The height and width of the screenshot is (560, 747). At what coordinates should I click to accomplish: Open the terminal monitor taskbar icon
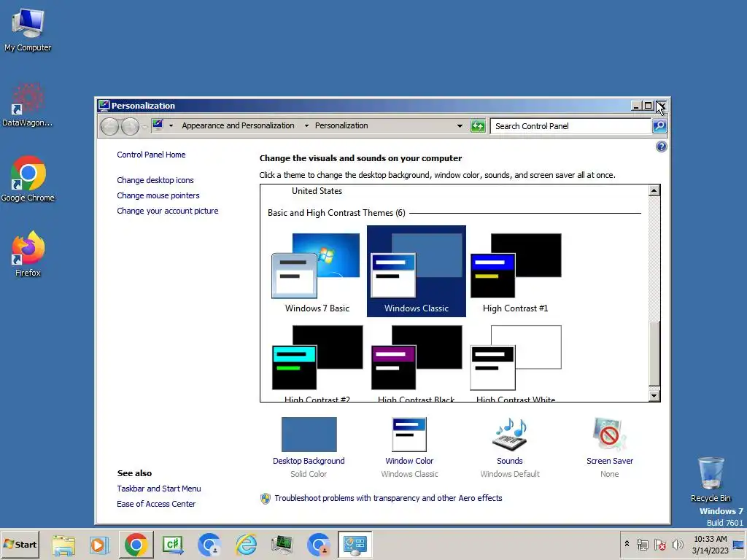click(x=282, y=545)
